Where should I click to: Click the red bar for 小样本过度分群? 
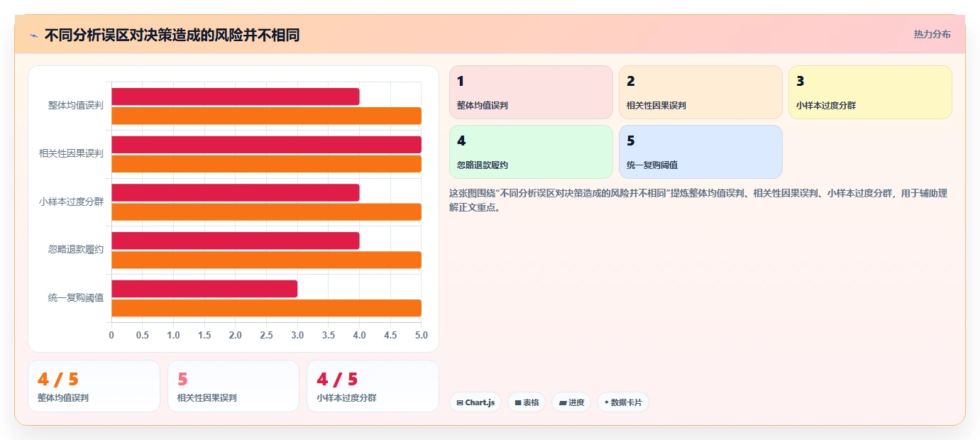click(236, 192)
